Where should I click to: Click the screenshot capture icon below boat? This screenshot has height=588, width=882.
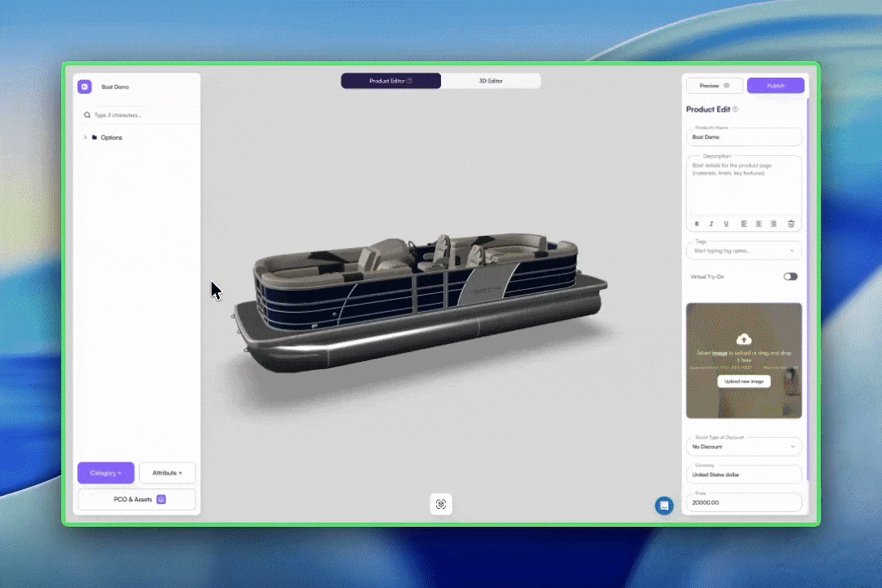(441, 505)
